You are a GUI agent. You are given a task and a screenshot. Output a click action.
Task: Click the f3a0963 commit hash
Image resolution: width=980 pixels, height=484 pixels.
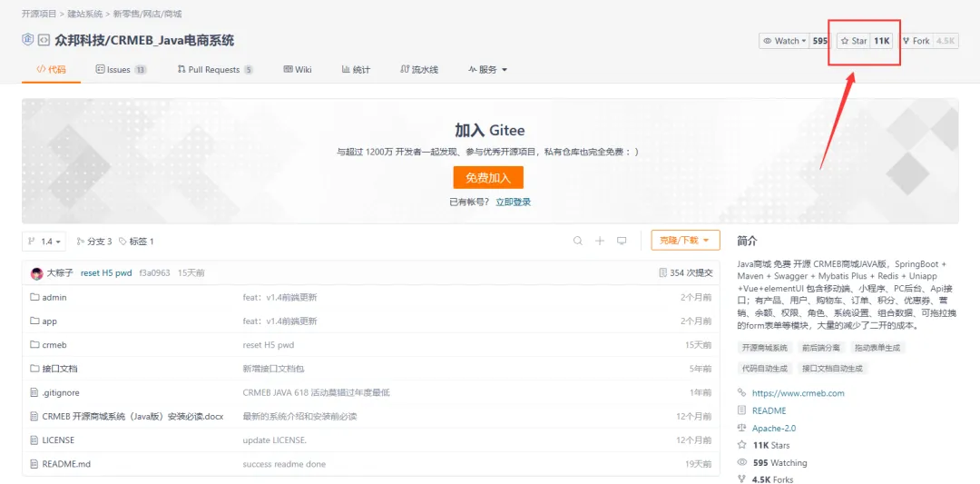[154, 273]
